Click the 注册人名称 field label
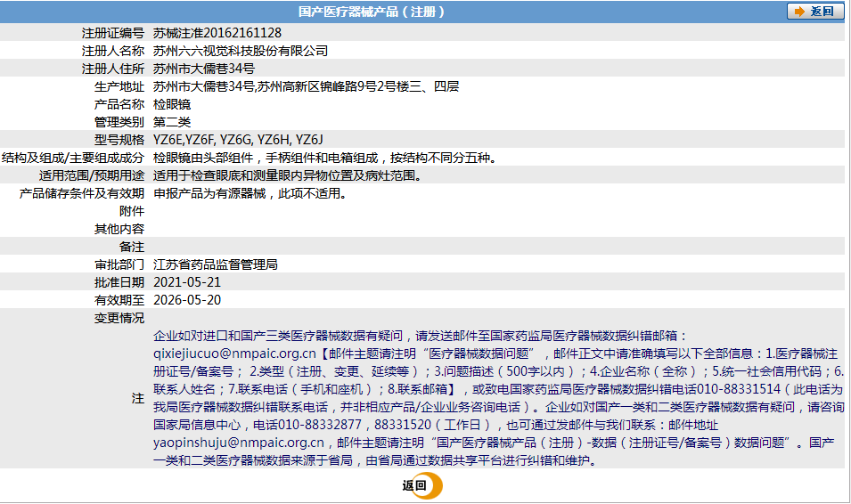The image size is (851, 504). click(x=113, y=51)
